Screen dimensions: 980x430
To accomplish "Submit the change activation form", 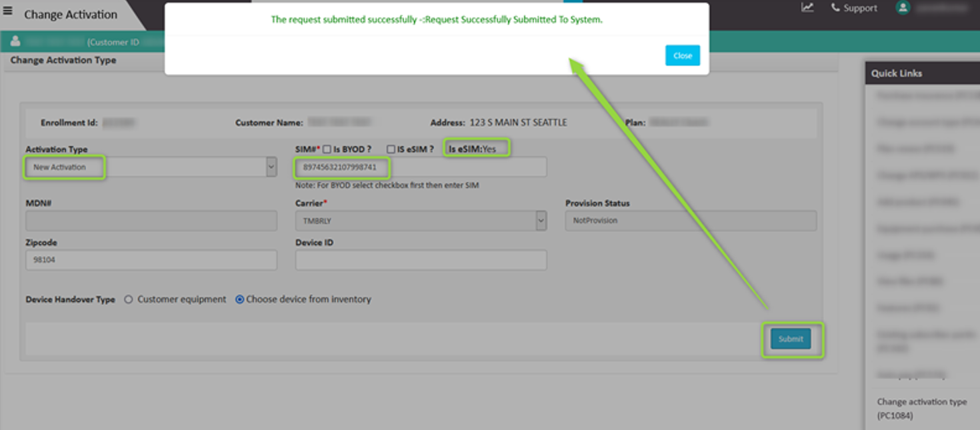I will [789, 339].
